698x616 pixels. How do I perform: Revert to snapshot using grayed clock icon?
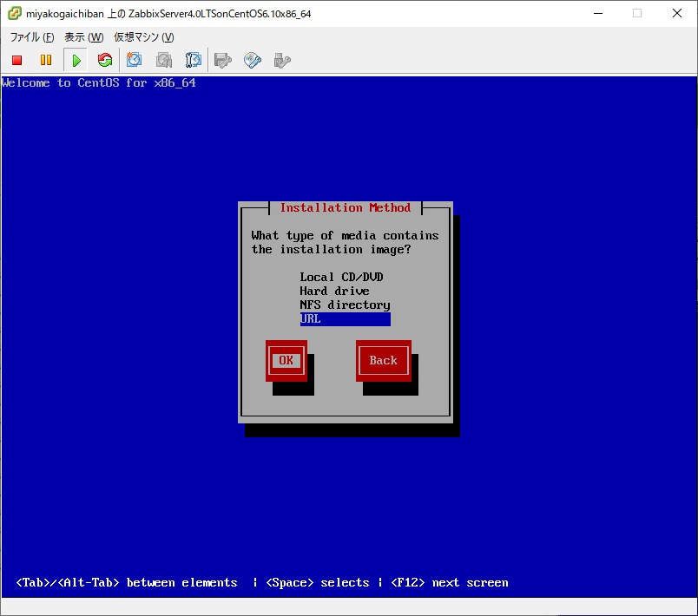point(164,60)
